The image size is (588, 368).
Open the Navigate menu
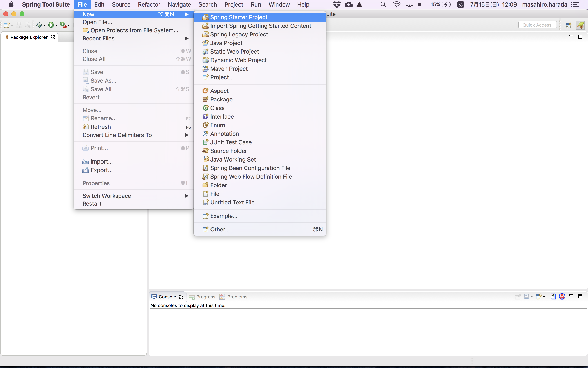(179, 5)
